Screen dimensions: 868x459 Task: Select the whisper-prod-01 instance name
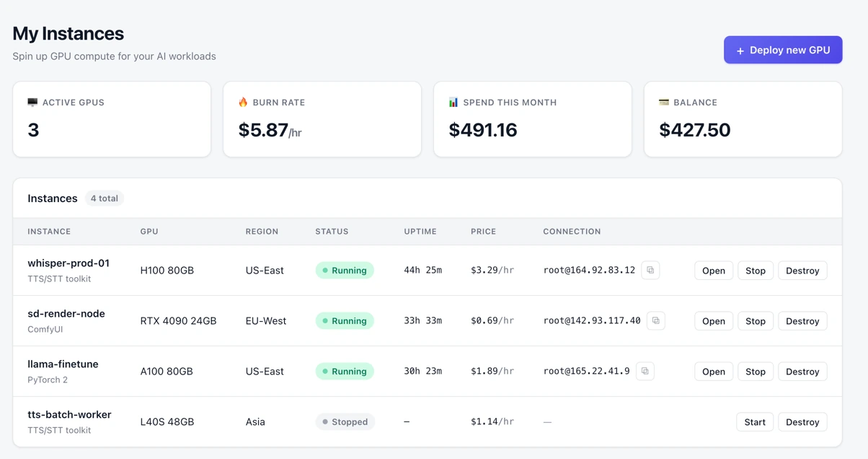pos(68,263)
